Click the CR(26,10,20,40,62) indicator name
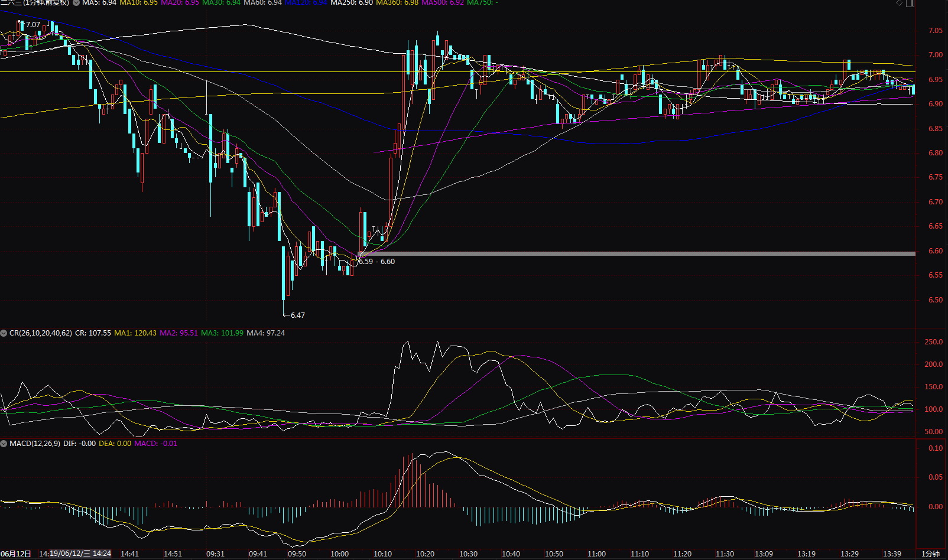The image size is (948, 560). point(40,333)
